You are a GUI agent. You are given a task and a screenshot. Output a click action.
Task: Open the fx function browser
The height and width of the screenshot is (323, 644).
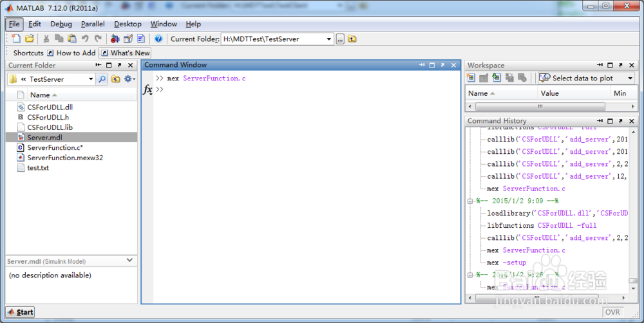coord(147,89)
